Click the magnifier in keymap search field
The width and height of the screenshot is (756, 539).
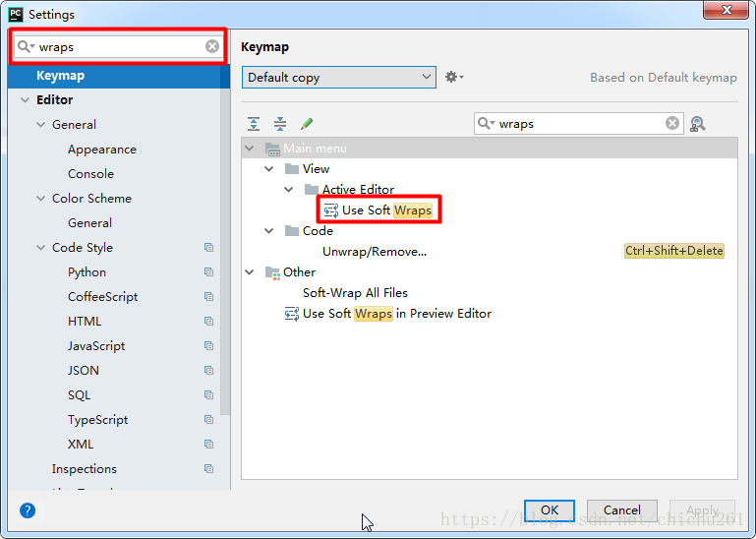486,124
